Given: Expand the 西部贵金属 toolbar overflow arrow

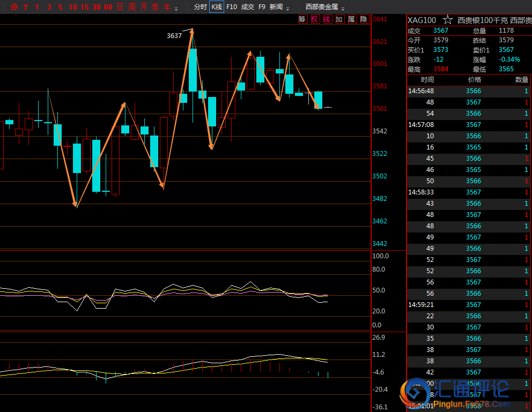Looking at the screenshot, I should click(343, 9).
